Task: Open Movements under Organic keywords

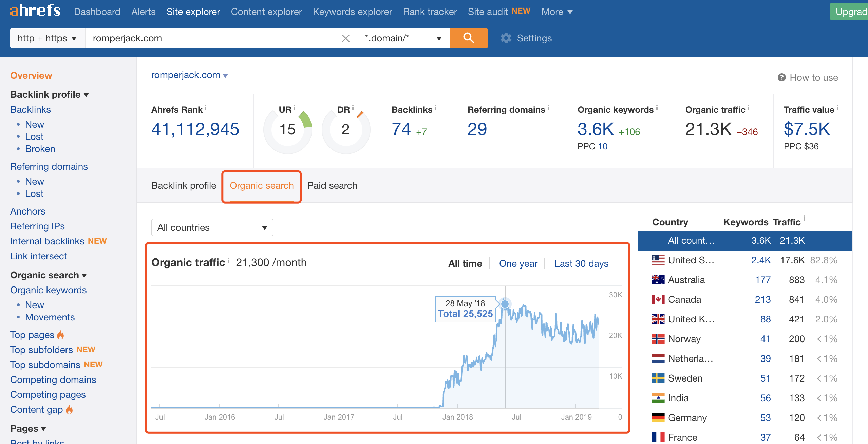Action: 50,317
